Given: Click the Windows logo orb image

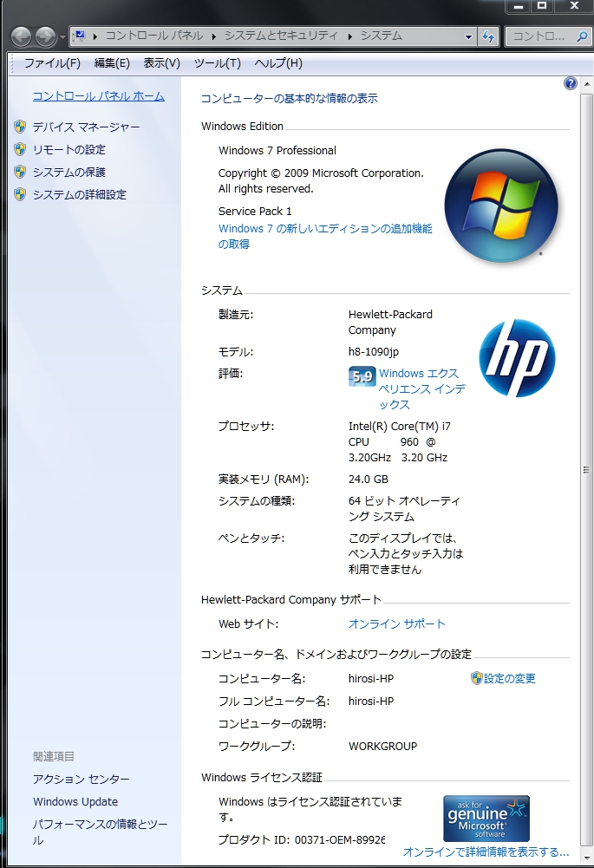Looking at the screenshot, I should click(501, 206).
